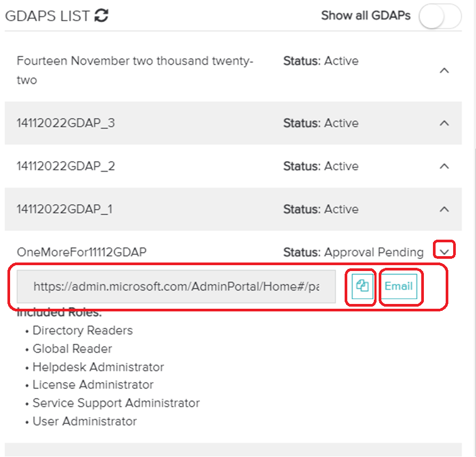Viewport: 476px width, 457px height.
Task: Select the Directory Readers role entry
Action: point(82,331)
